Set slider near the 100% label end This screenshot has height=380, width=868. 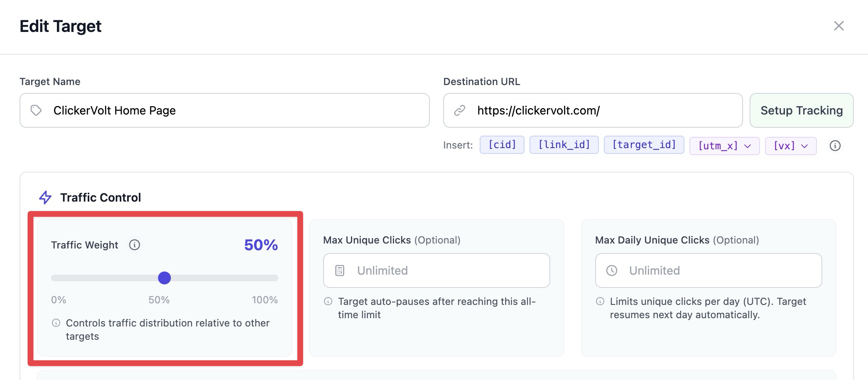pos(276,278)
